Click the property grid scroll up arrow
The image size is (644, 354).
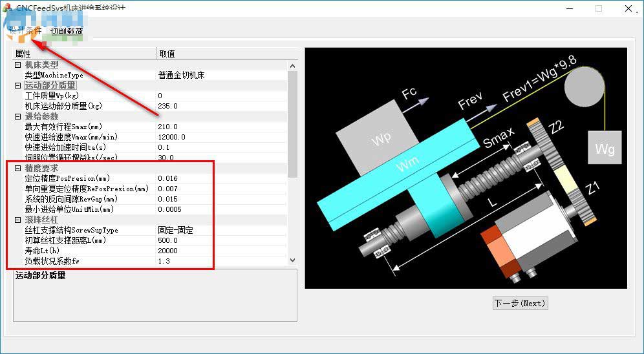click(292, 66)
